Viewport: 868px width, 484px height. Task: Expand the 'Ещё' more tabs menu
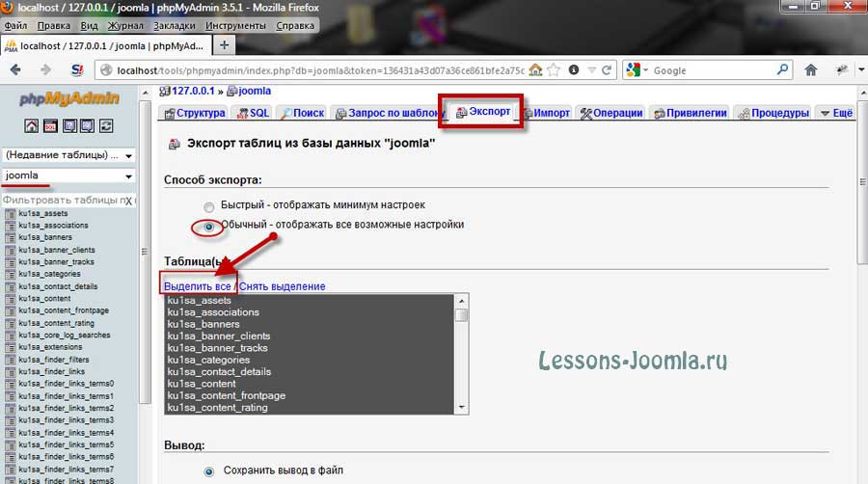point(836,113)
